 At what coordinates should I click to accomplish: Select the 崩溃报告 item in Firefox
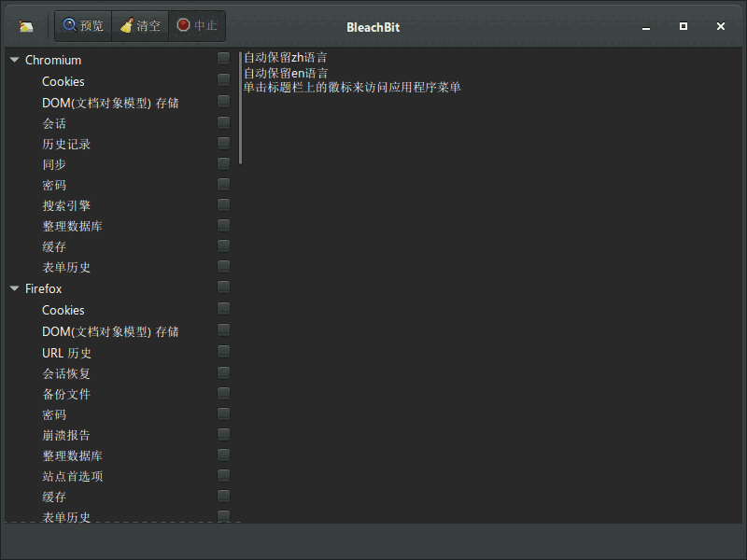click(66, 435)
